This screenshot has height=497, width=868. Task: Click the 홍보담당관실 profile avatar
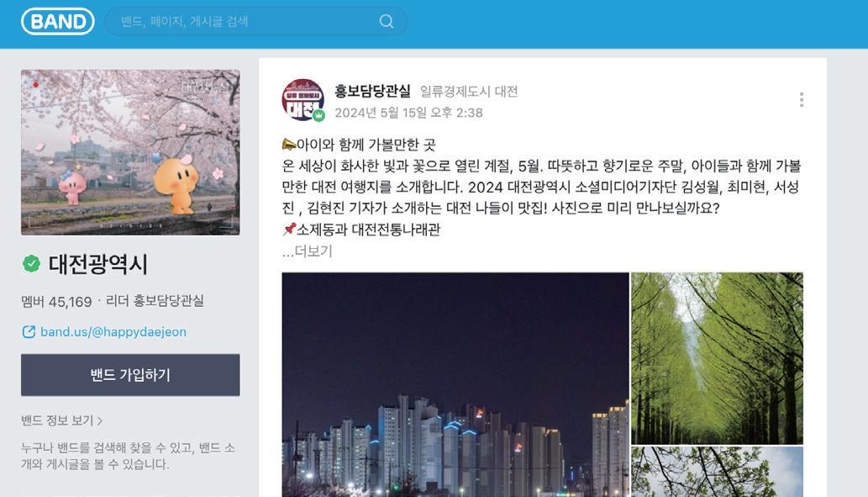tap(302, 100)
